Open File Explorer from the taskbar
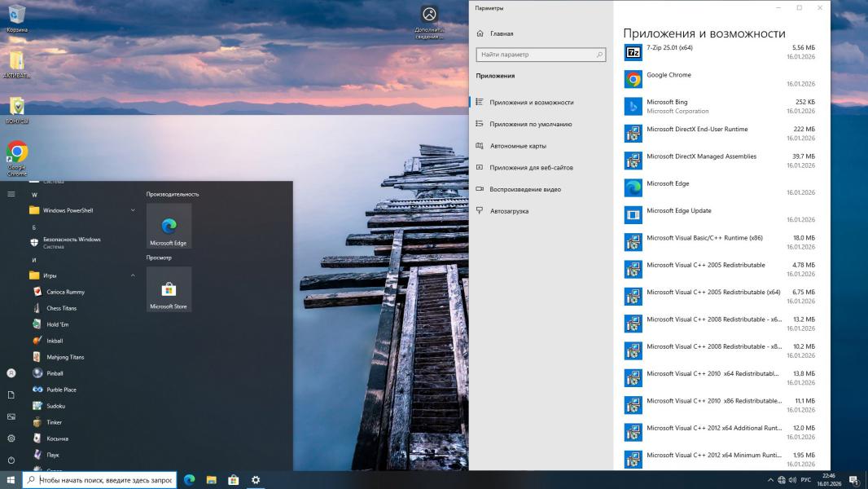868x489 pixels. (211, 480)
